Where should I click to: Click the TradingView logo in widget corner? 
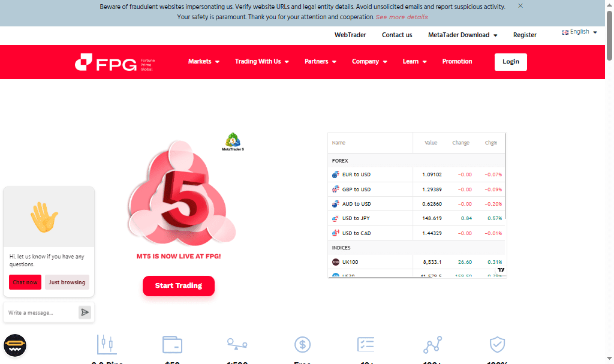click(501, 270)
